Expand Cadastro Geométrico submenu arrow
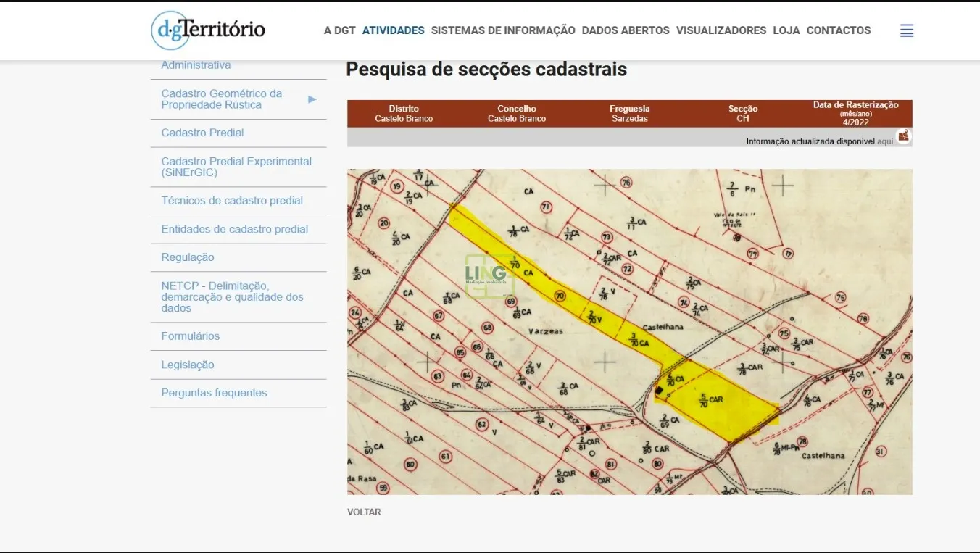Image resolution: width=980 pixels, height=553 pixels. [x=312, y=99]
